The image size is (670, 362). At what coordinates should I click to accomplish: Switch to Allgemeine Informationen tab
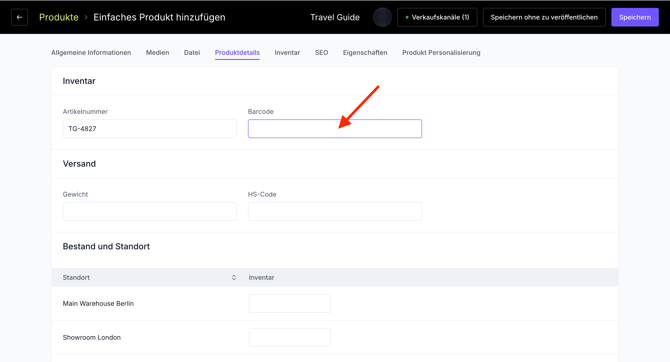pyautogui.click(x=91, y=53)
